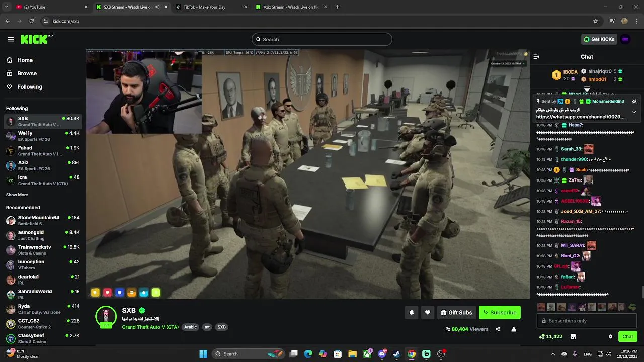Image resolution: width=644 pixels, height=362 pixels.
Task: Click the lime green emote on the video overlay
Action: pos(156,292)
